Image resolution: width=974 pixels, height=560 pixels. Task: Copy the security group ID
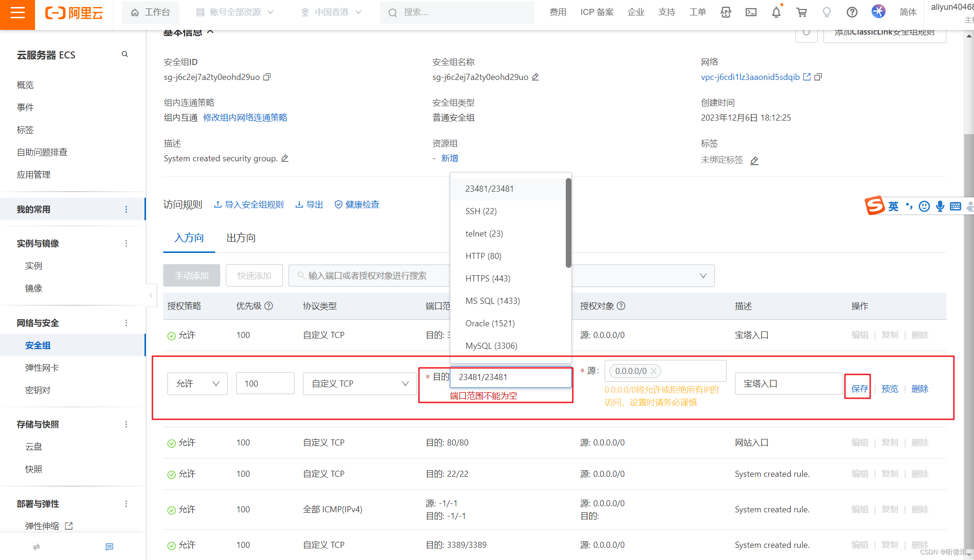(x=267, y=77)
